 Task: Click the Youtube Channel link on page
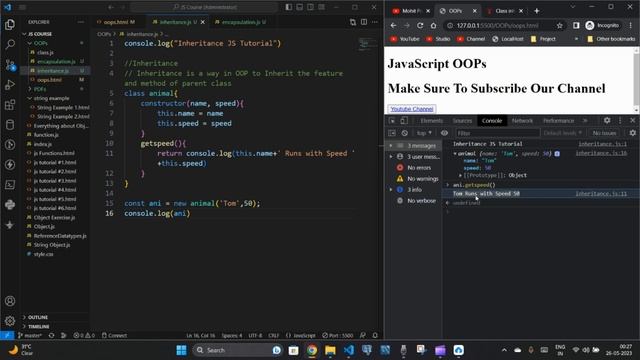pyautogui.click(x=412, y=109)
